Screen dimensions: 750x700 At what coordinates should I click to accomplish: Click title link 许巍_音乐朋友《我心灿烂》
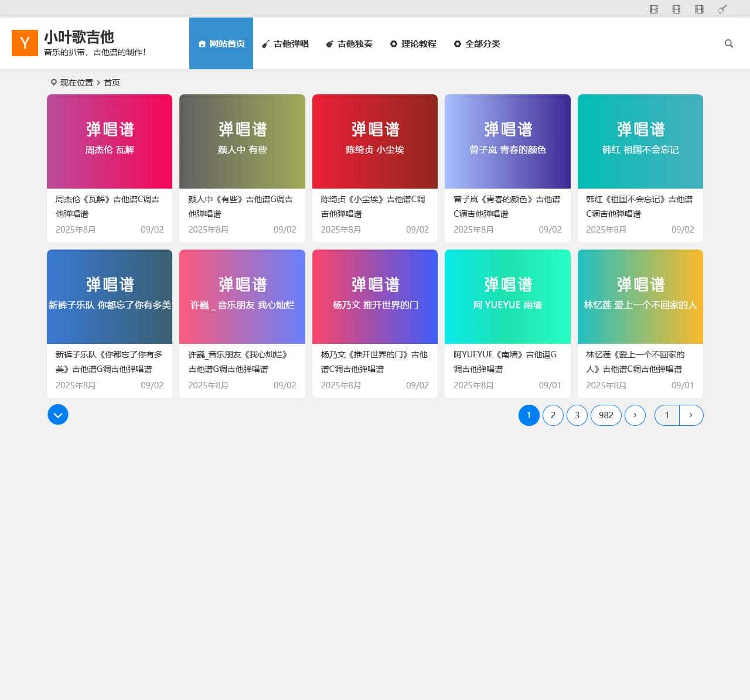238,361
